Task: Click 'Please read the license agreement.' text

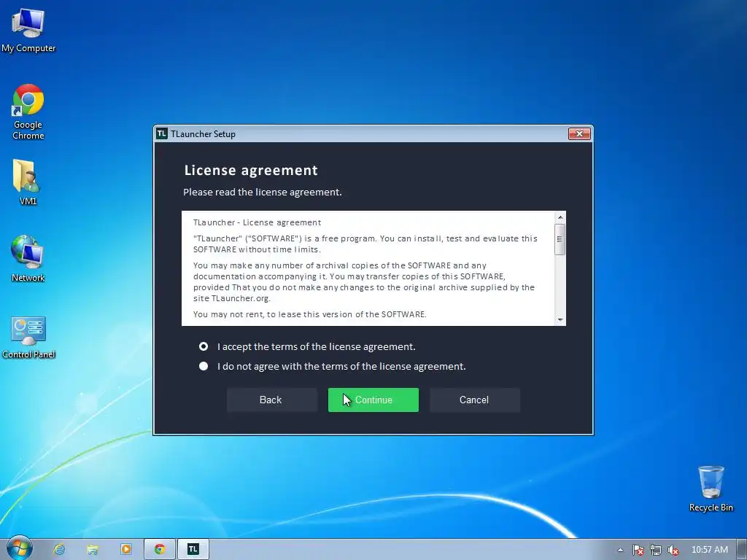Action: point(263,192)
